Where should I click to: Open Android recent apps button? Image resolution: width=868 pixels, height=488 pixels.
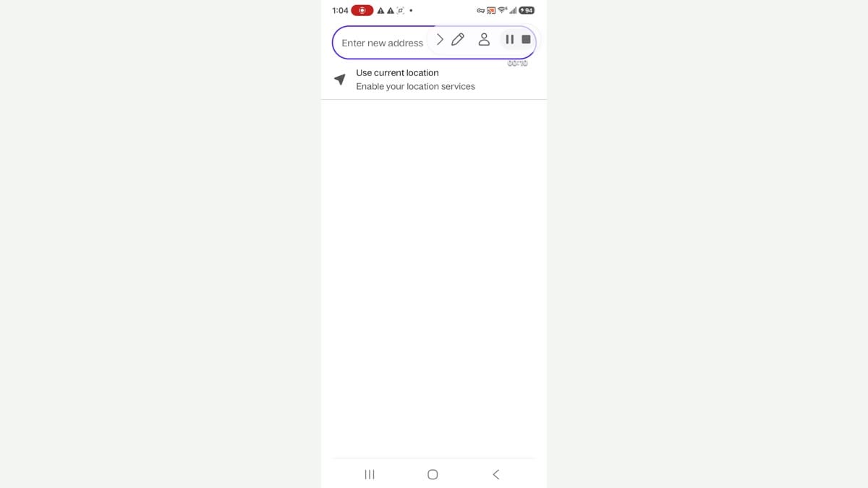tap(370, 474)
